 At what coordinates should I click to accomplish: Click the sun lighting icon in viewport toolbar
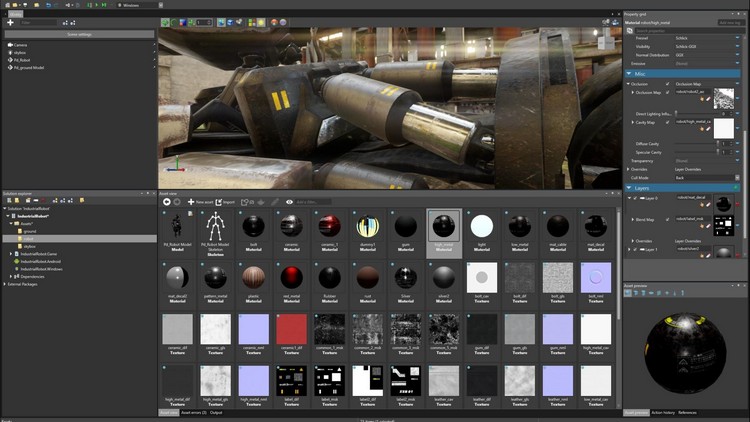(x=262, y=21)
